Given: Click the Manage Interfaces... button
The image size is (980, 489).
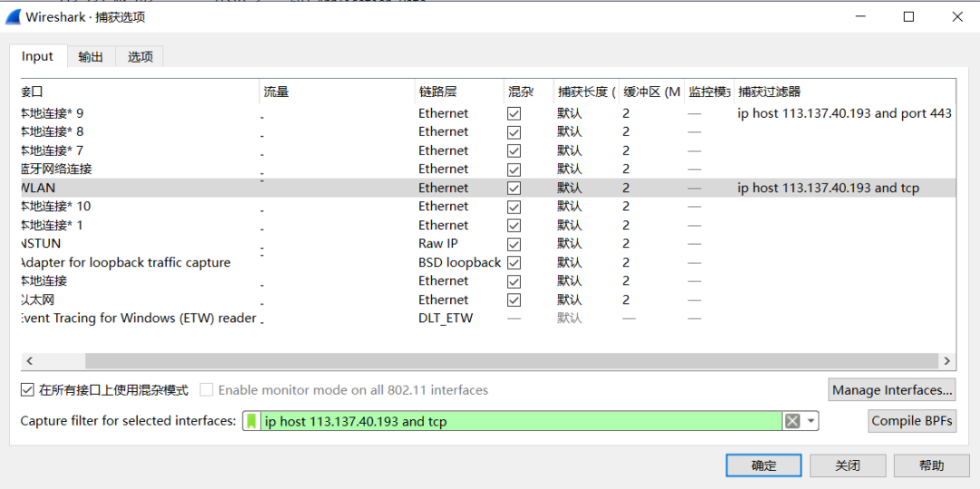Looking at the screenshot, I should tap(893, 390).
